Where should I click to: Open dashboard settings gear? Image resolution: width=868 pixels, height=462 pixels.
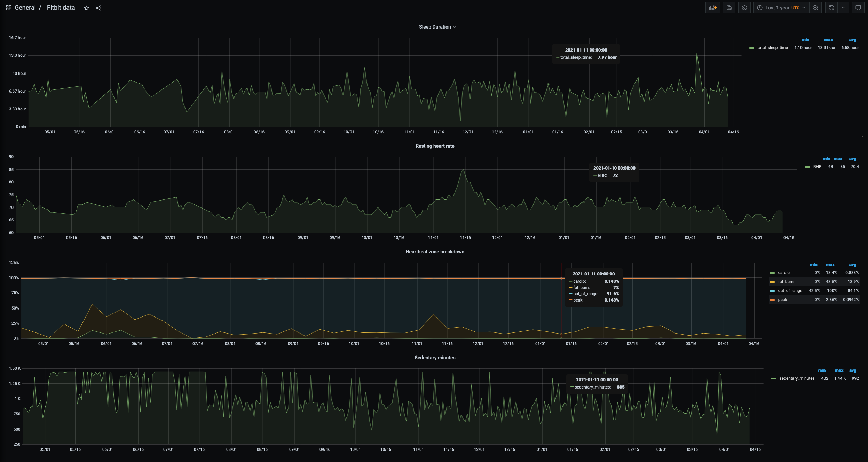click(x=744, y=8)
